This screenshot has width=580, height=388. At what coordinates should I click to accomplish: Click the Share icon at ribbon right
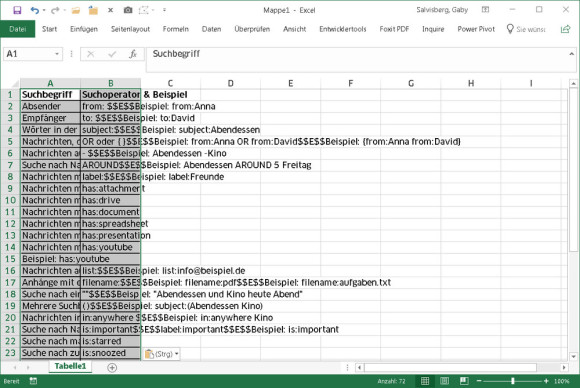point(566,29)
